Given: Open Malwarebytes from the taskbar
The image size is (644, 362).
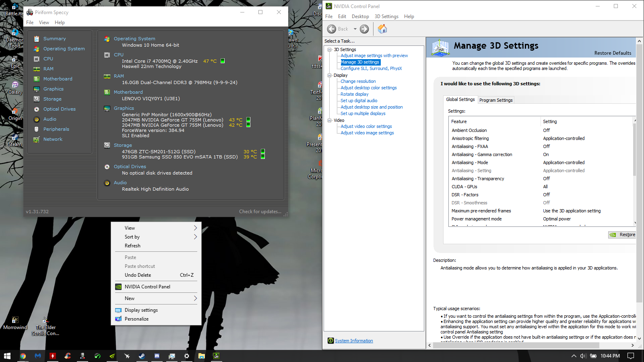Looking at the screenshot, I should pos(38,356).
